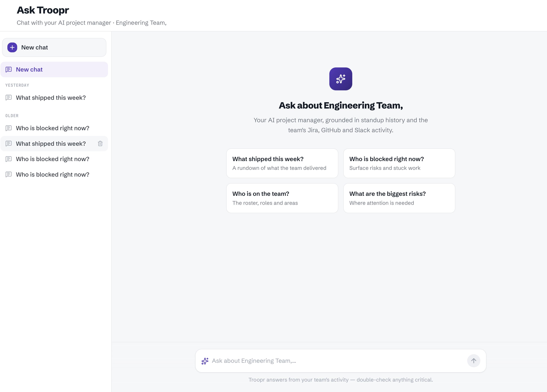Click the send arrow button in the composer
The image size is (547, 392).
[x=473, y=361]
